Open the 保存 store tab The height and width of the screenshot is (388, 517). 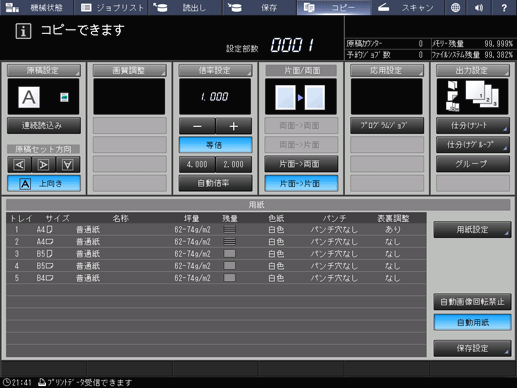(x=260, y=7)
